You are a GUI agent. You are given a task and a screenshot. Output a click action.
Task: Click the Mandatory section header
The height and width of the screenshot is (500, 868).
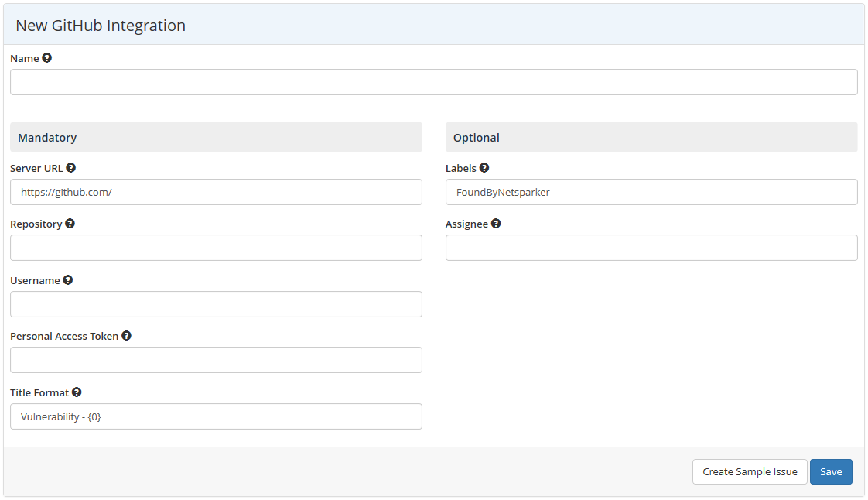click(x=47, y=137)
